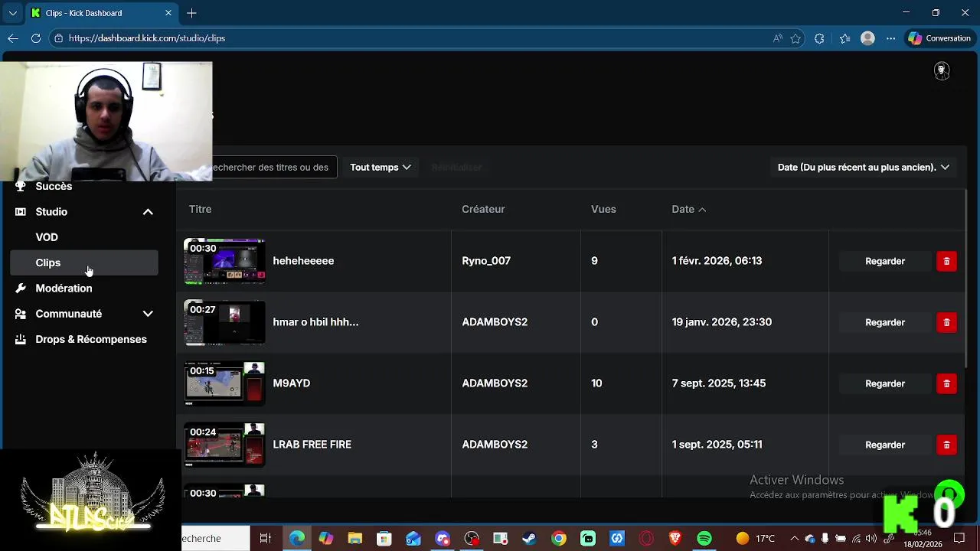Open browser settings and more menu
980x551 pixels.
click(890, 38)
